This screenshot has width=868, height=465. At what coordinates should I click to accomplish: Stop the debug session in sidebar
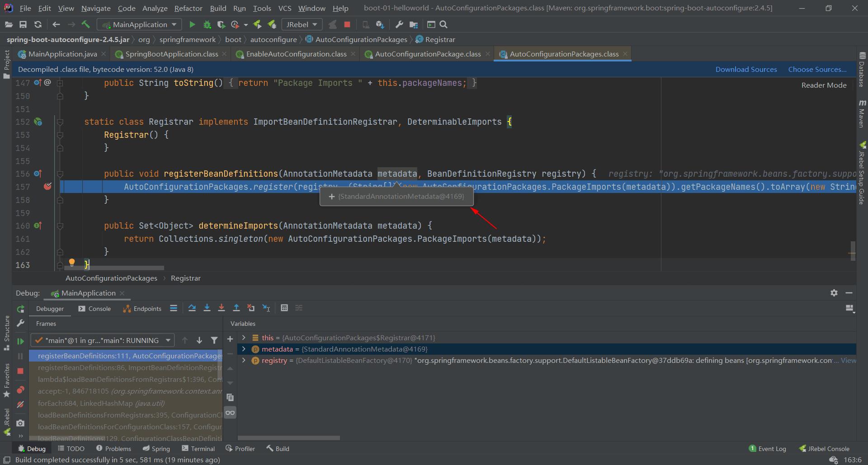20,371
